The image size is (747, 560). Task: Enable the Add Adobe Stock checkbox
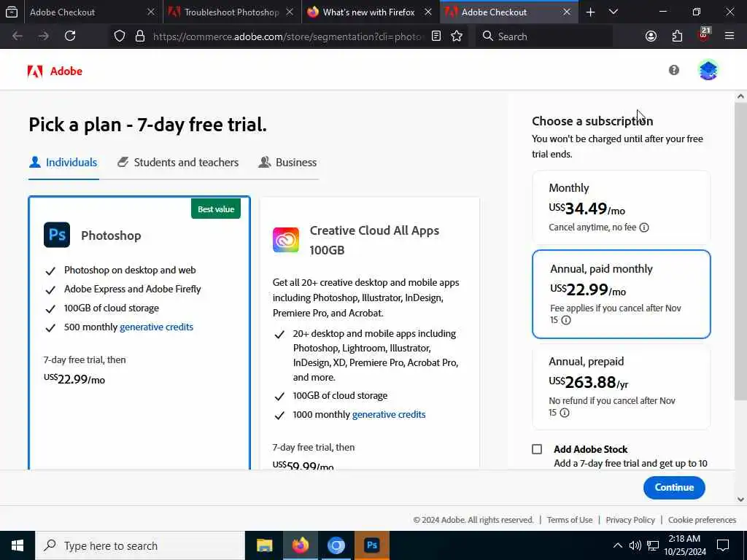point(537,449)
